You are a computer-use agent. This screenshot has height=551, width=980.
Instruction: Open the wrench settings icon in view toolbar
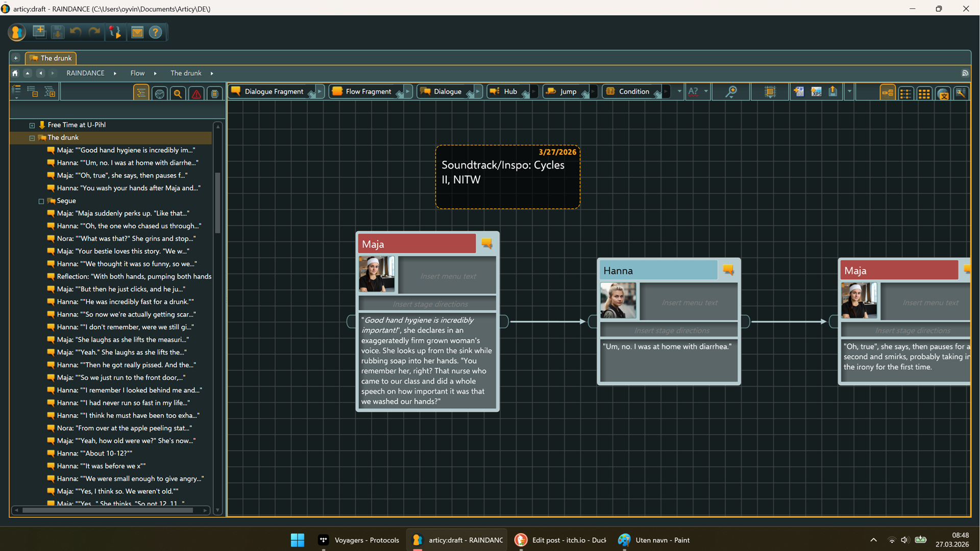961,93
